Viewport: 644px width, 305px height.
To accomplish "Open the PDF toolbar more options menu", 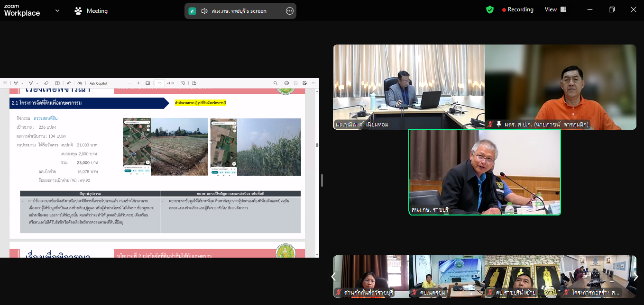I will pos(313,83).
